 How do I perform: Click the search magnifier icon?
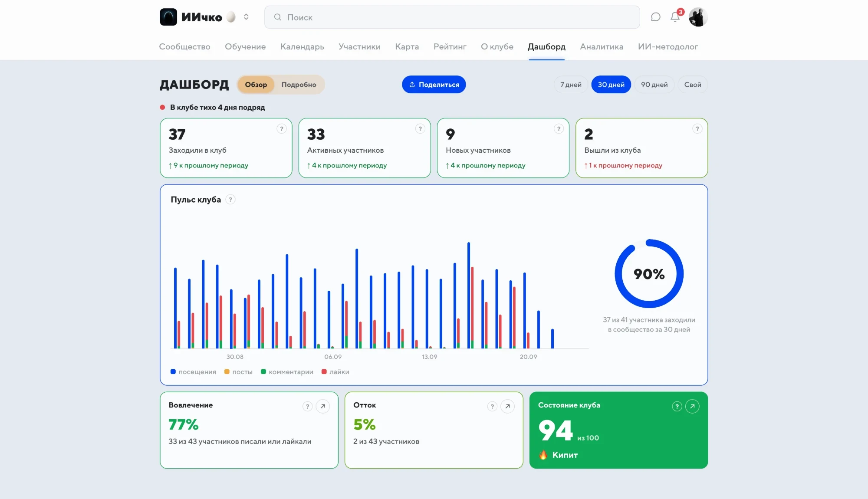pyautogui.click(x=277, y=17)
